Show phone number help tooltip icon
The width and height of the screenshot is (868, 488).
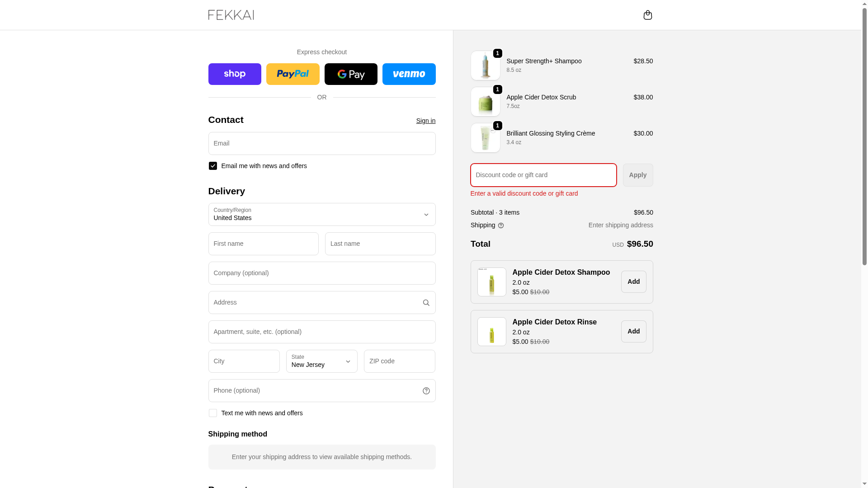click(x=426, y=391)
